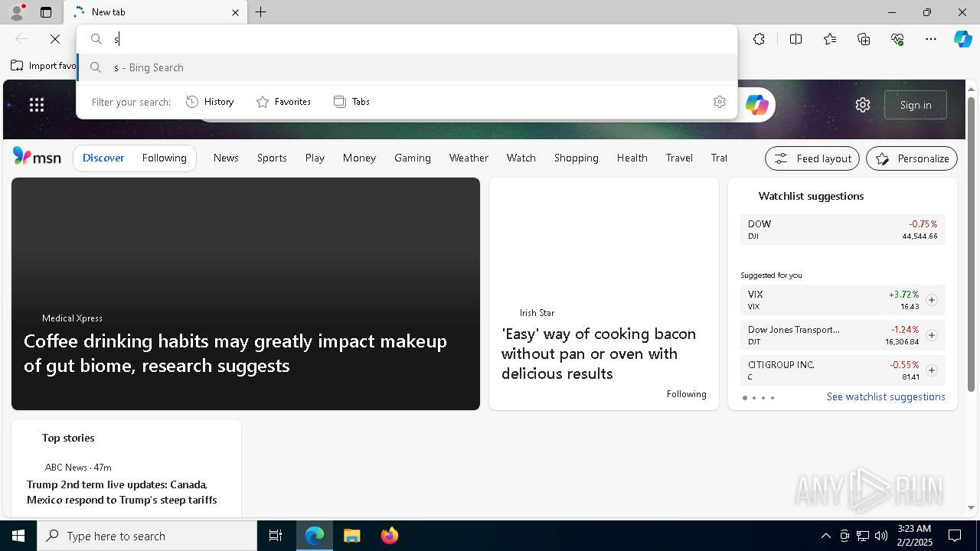Launch Firefox from taskbar
Screen dimensions: 980x551
coord(389,536)
